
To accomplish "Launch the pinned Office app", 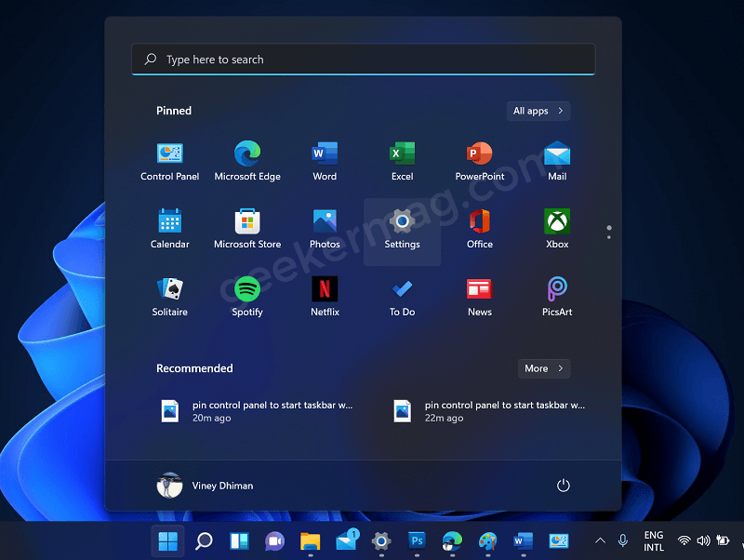I will click(x=480, y=230).
